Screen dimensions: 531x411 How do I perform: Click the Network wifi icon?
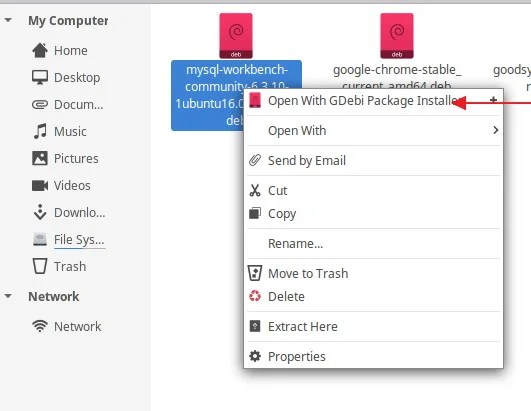point(40,326)
